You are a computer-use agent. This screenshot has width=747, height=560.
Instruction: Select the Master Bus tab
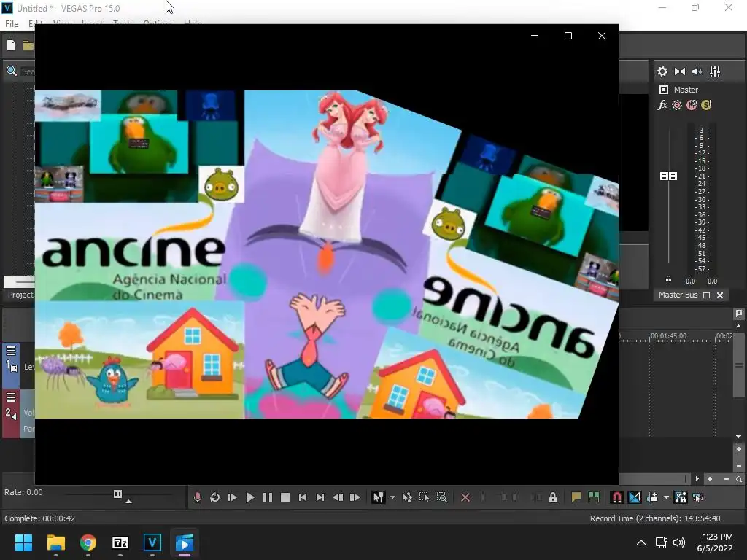(678, 295)
